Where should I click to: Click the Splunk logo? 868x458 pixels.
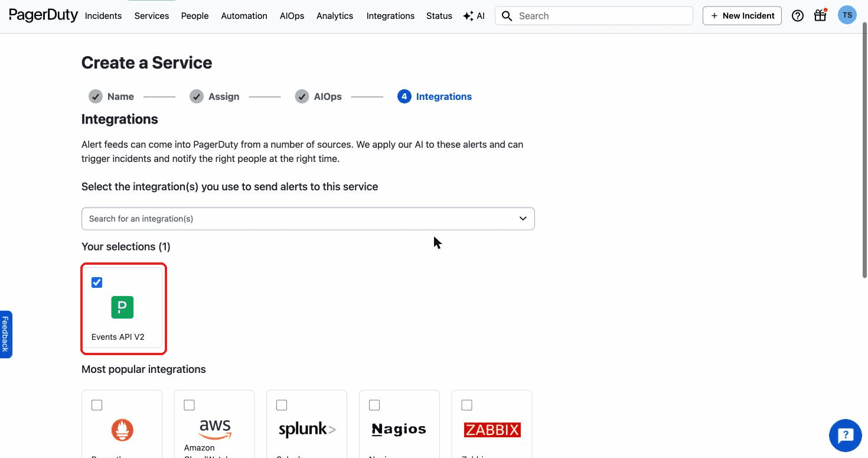click(307, 430)
